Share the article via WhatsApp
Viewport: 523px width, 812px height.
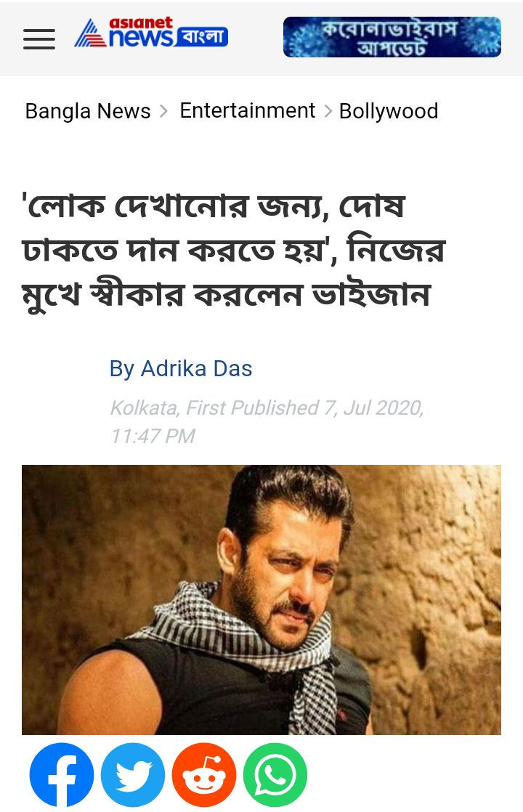[x=275, y=775]
